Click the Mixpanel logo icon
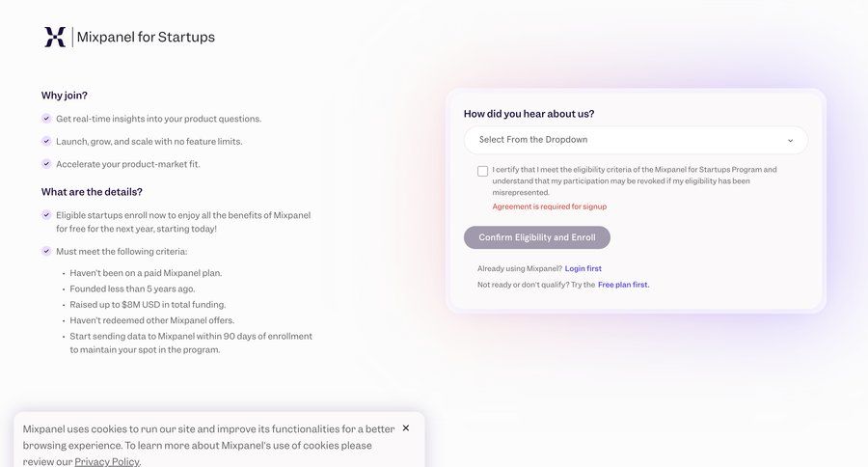This screenshot has width=868, height=467. tap(55, 37)
